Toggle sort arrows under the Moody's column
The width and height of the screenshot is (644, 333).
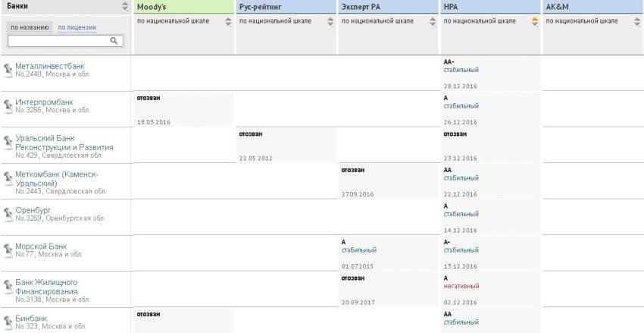(228, 22)
